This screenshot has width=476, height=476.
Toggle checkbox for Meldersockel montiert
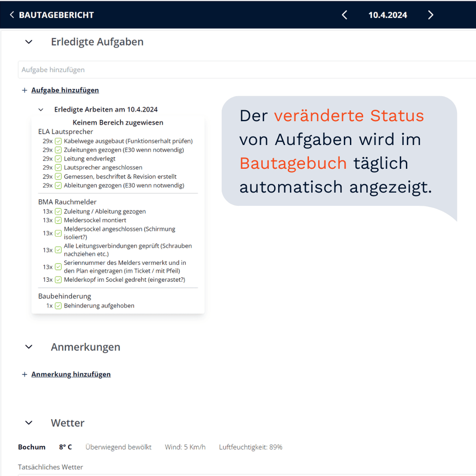point(58,220)
